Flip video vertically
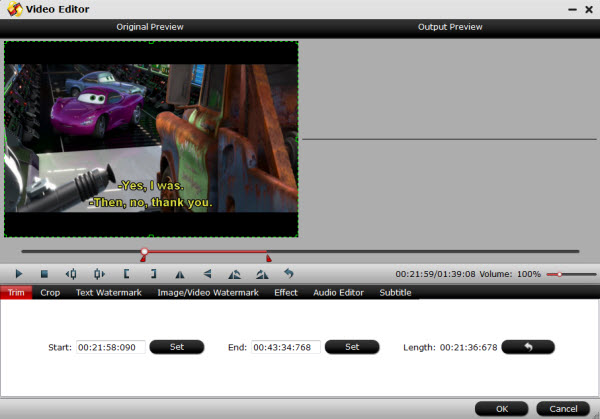600x419 pixels. pyautogui.click(x=207, y=274)
